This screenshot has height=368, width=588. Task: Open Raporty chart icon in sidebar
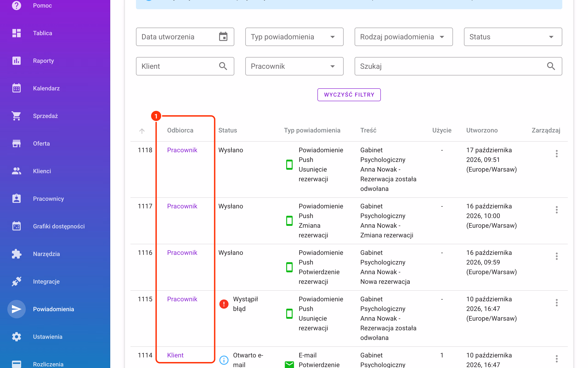17,60
